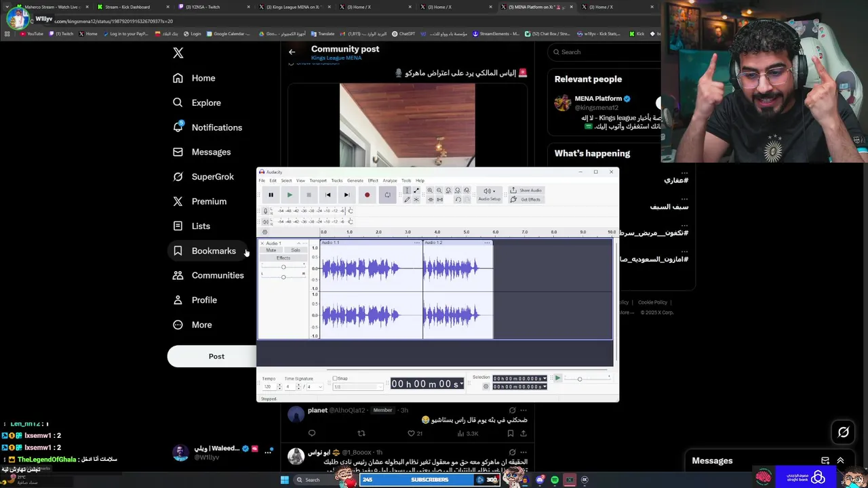
Task: Open the Windows Start menu
Action: pyautogui.click(x=285, y=480)
